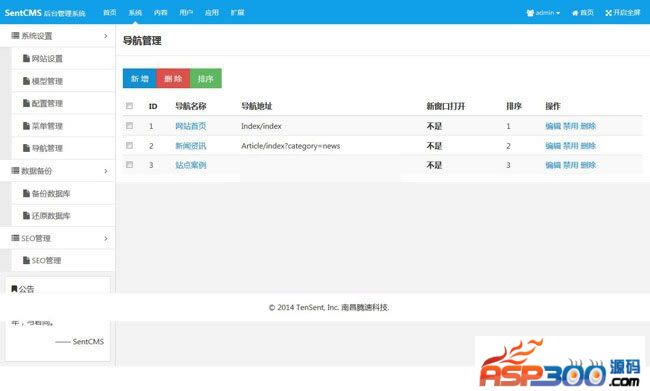This screenshot has height=391, width=650.
Task: Click the file icon beside 还原数据库
Action: point(26,216)
